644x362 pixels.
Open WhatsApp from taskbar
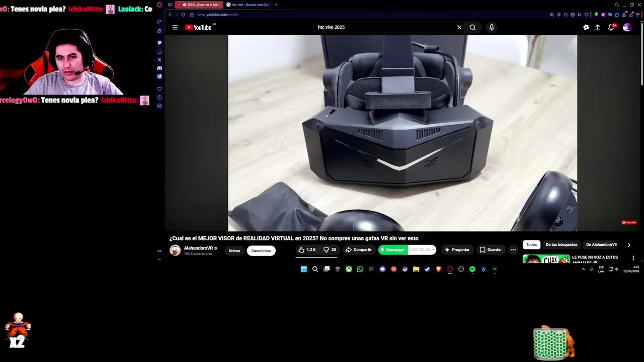(x=360, y=269)
